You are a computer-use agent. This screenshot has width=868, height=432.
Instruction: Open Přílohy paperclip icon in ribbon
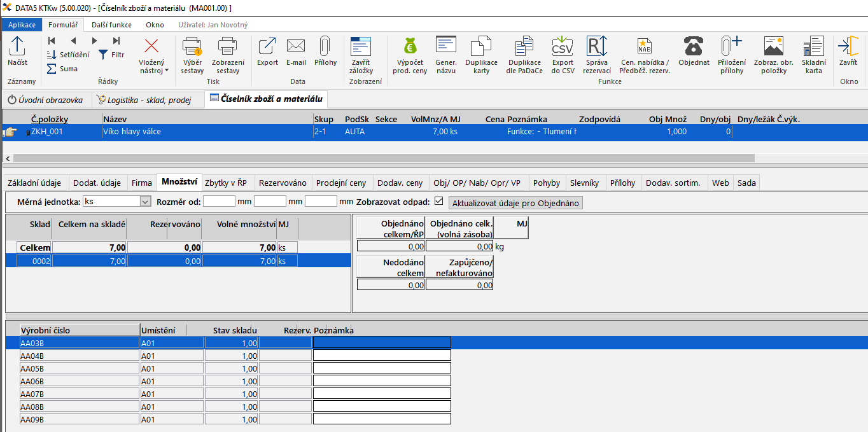click(325, 46)
